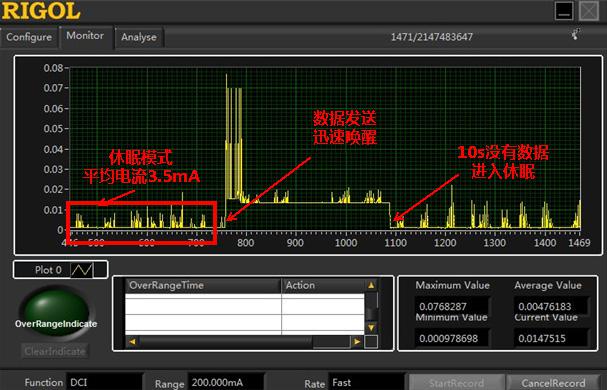Image resolution: width=607 pixels, height=390 pixels.
Task: Click the ClearIndicate button
Action: [55, 351]
